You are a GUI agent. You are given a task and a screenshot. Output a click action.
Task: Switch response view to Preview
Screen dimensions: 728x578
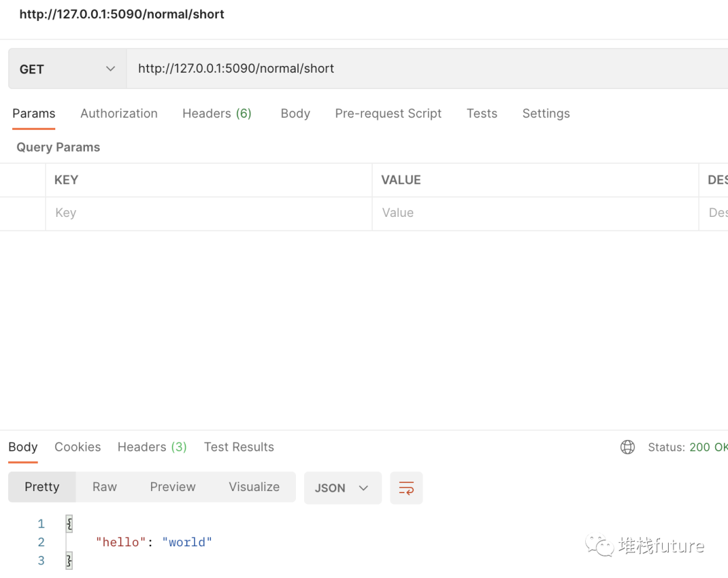coord(173,486)
